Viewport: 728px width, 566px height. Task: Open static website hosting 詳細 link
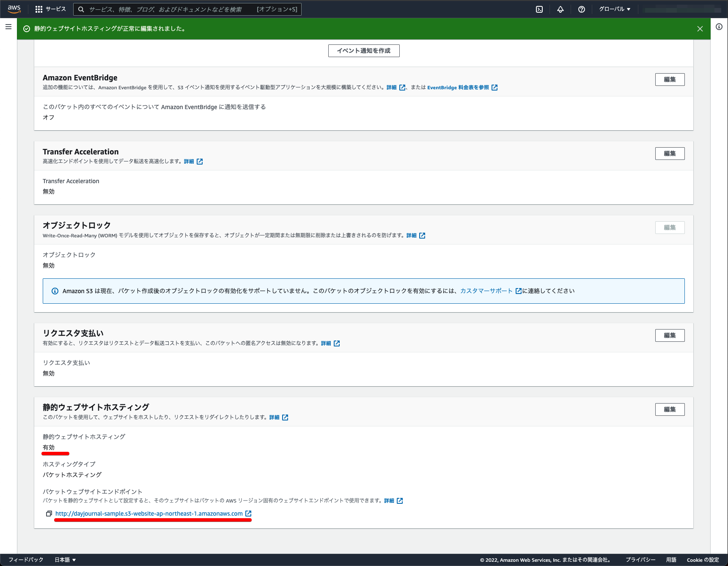(275, 418)
